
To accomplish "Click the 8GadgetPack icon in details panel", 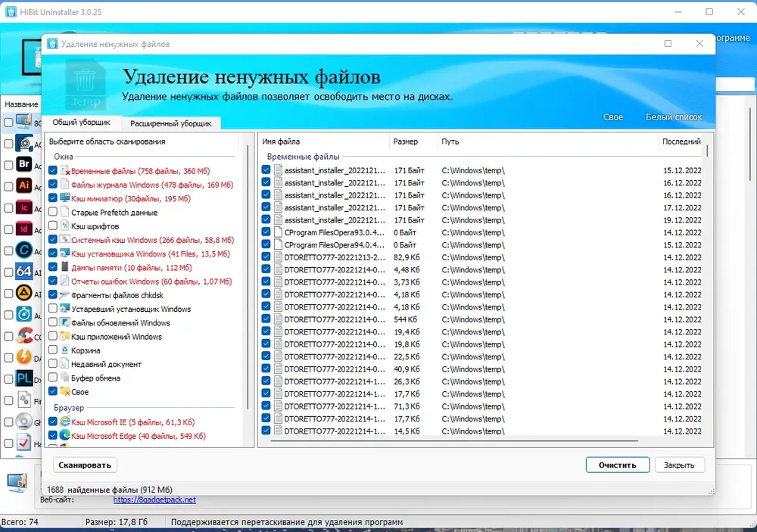I will pos(17,483).
